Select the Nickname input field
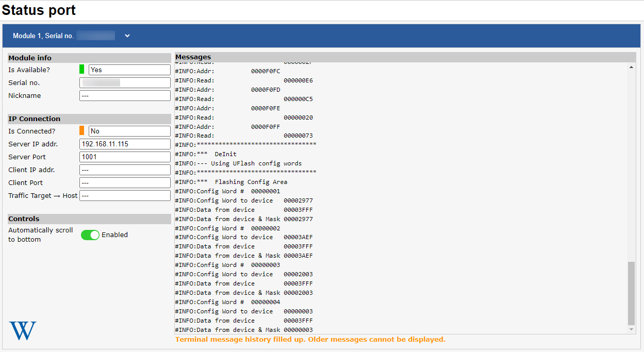Viewport: 644px width, 352px height. [x=125, y=96]
